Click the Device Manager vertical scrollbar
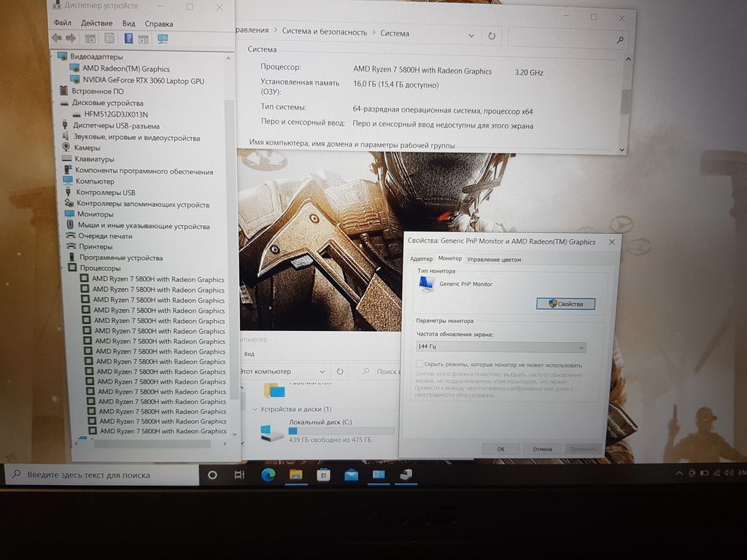 click(230, 248)
